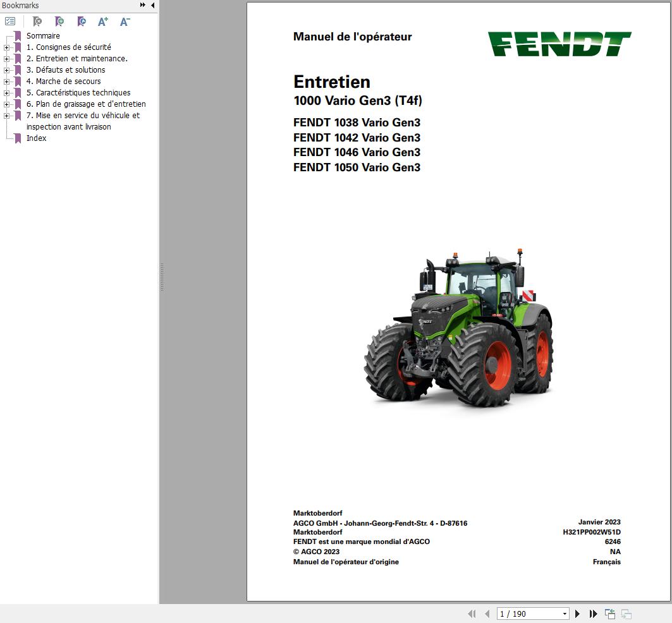This screenshot has height=623, width=672.
Task: Click 'FENDT 1038 Vario Gen3' text
Action: pos(357,123)
